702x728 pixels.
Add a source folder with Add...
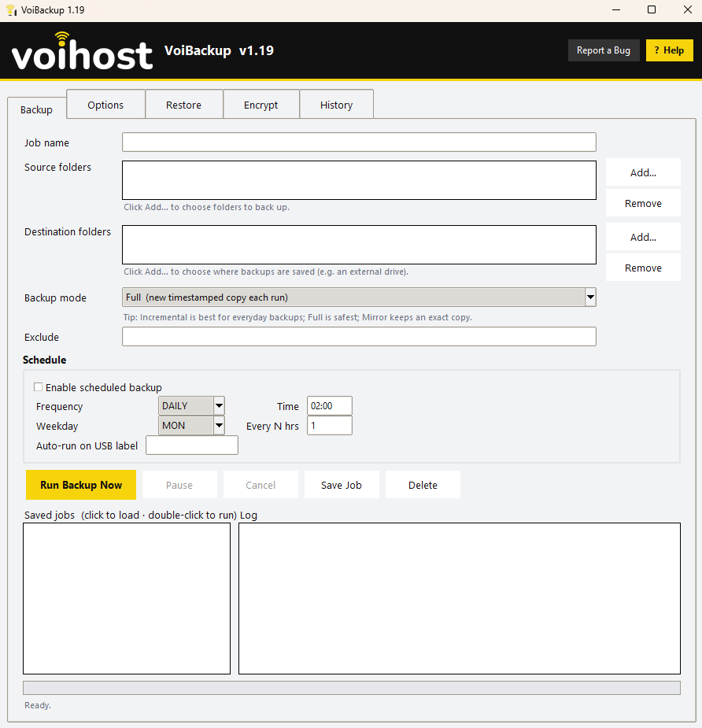pos(643,172)
